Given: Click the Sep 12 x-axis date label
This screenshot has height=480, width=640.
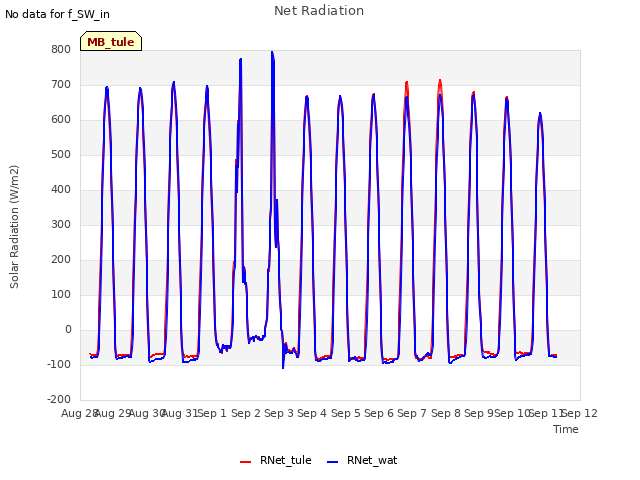Looking at the screenshot, I should click(x=580, y=413).
